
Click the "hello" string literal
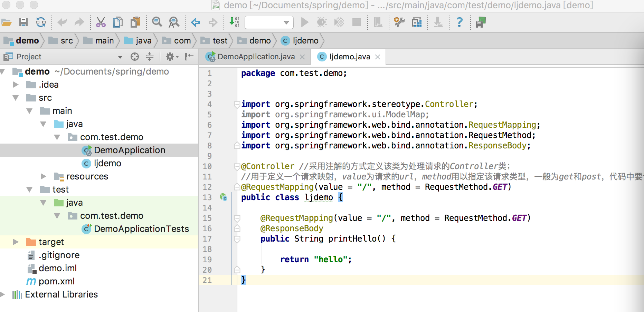point(331,259)
